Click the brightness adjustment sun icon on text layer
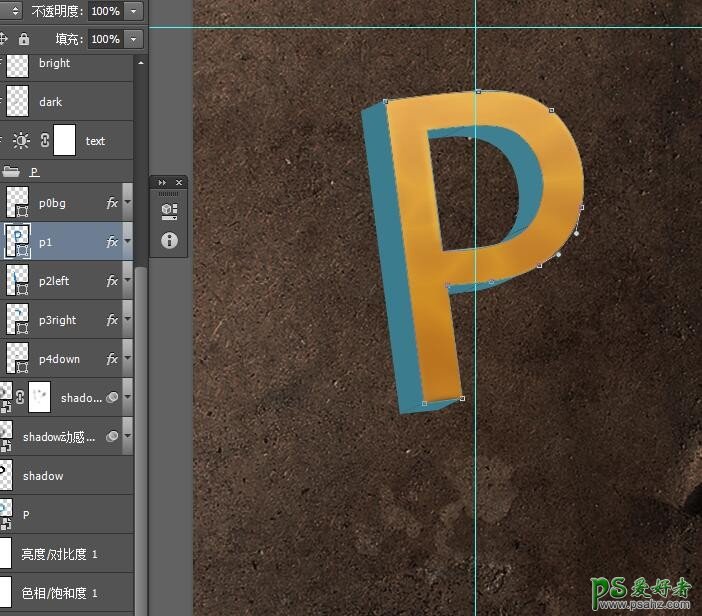The image size is (702, 616). pyautogui.click(x=21, y=141)
